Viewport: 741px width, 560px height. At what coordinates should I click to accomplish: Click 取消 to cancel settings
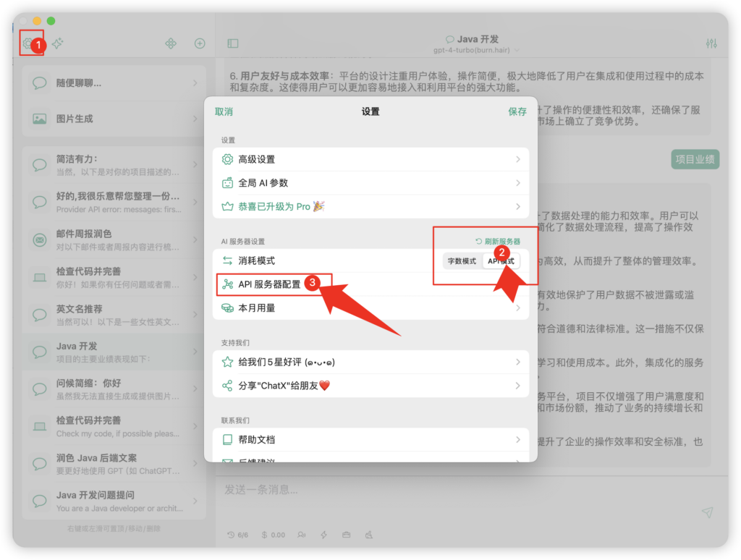[224, 111]
